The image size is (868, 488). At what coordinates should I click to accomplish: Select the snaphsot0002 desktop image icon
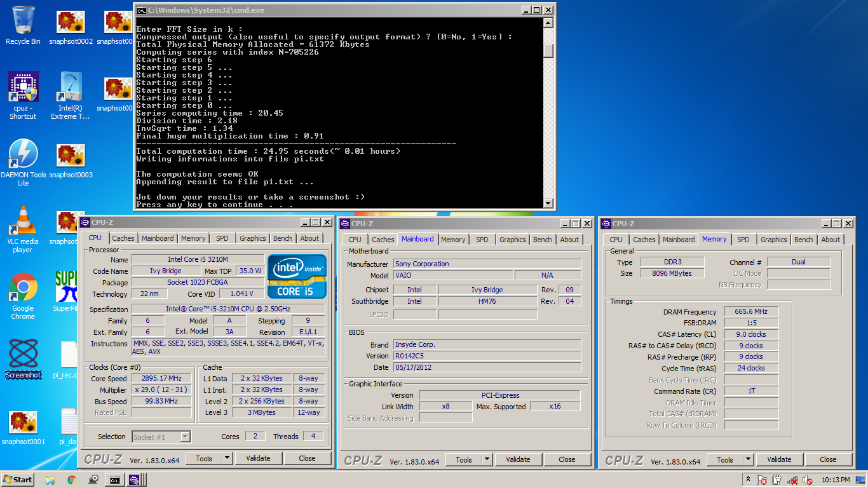coord(71,28)
